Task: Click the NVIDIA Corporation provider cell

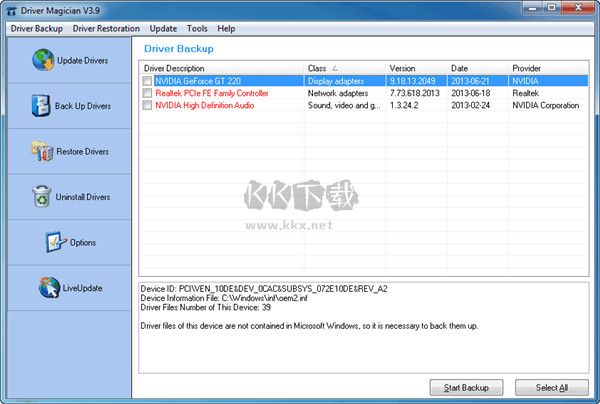Action: (546, 105)
